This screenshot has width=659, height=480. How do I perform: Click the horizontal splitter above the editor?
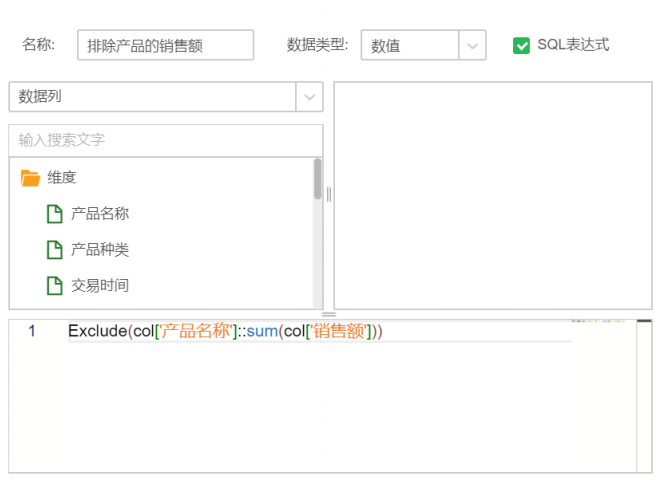[x=329, y=315]
